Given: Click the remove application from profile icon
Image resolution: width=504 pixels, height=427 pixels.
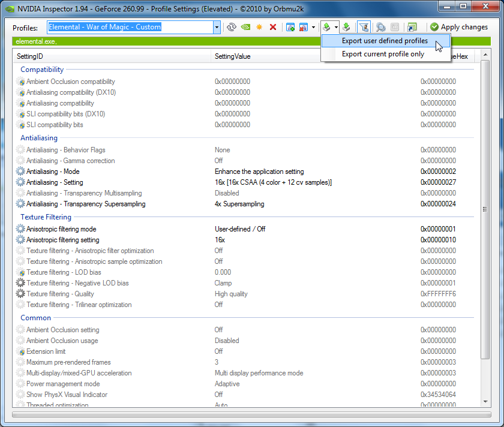Looking at the screenshot, I should [x=304, y=27].
